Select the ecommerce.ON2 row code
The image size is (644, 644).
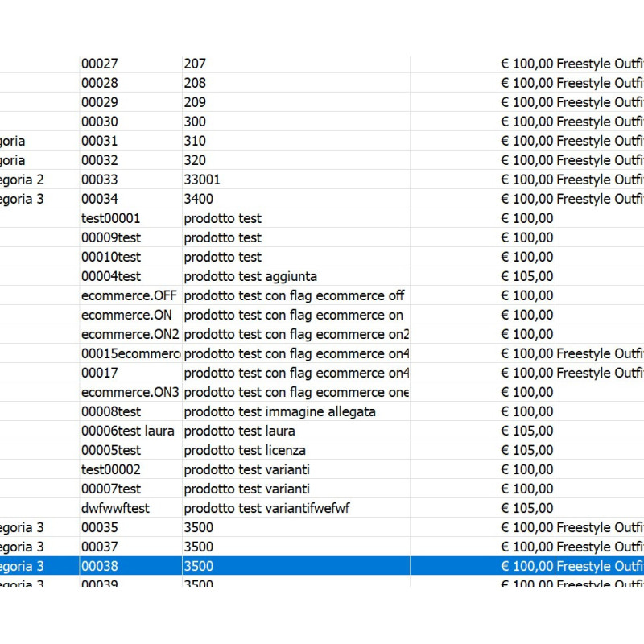tap(130, 334)
